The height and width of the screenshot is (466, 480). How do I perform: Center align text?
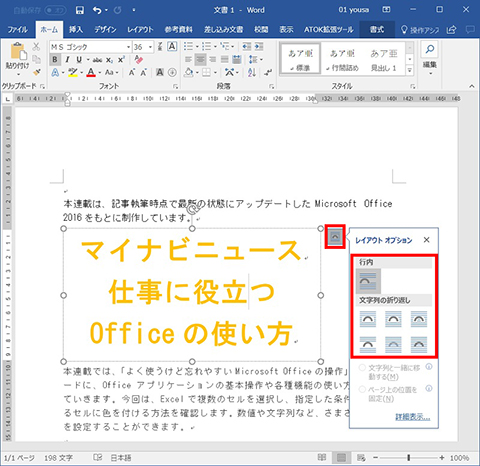pos(200,60)
